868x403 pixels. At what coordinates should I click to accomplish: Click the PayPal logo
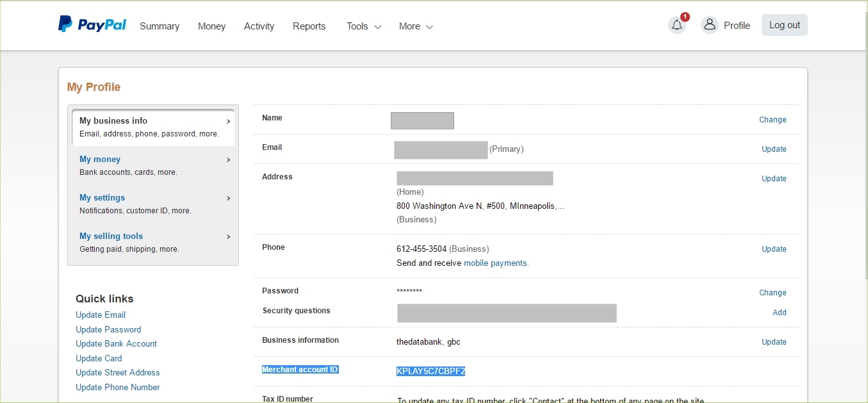tap(92, 24)
